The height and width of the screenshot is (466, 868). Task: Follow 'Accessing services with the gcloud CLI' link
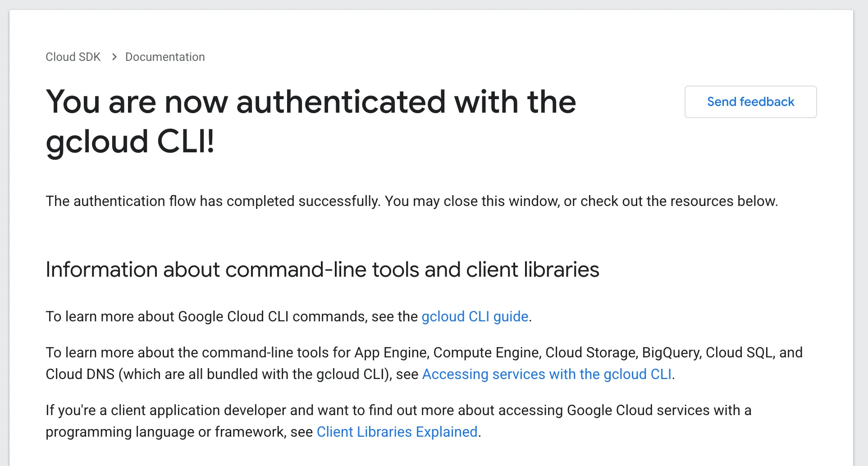(x=547, y=374)
